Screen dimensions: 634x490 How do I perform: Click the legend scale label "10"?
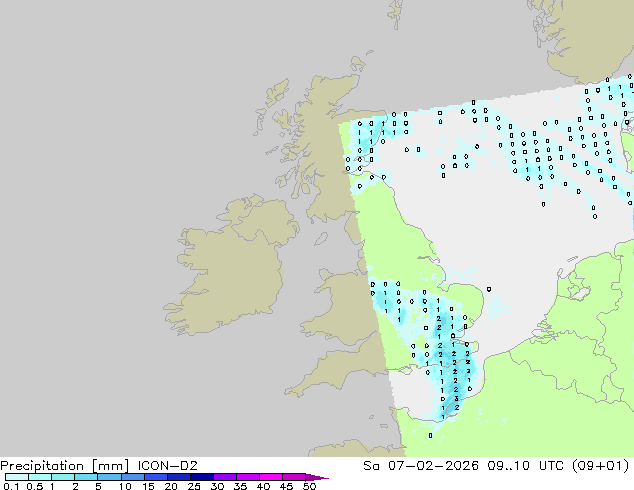pyautogui.click(x=125, y=486)
